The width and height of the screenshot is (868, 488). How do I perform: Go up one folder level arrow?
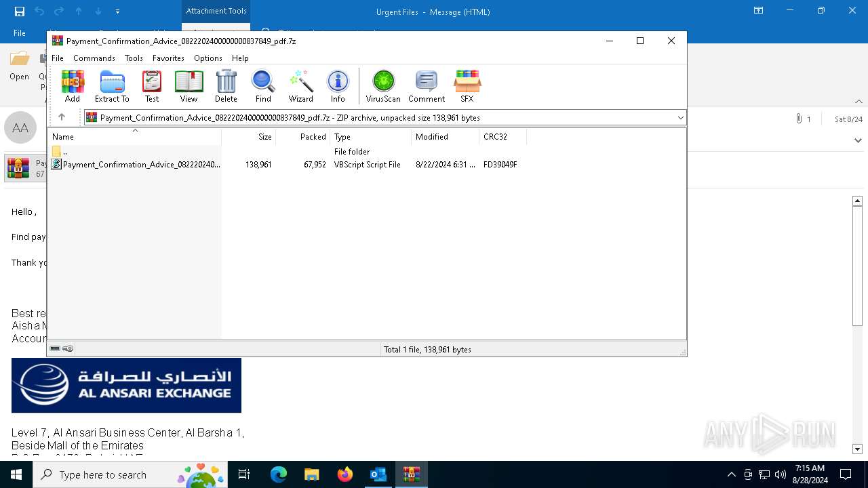[x=62, y=117]
